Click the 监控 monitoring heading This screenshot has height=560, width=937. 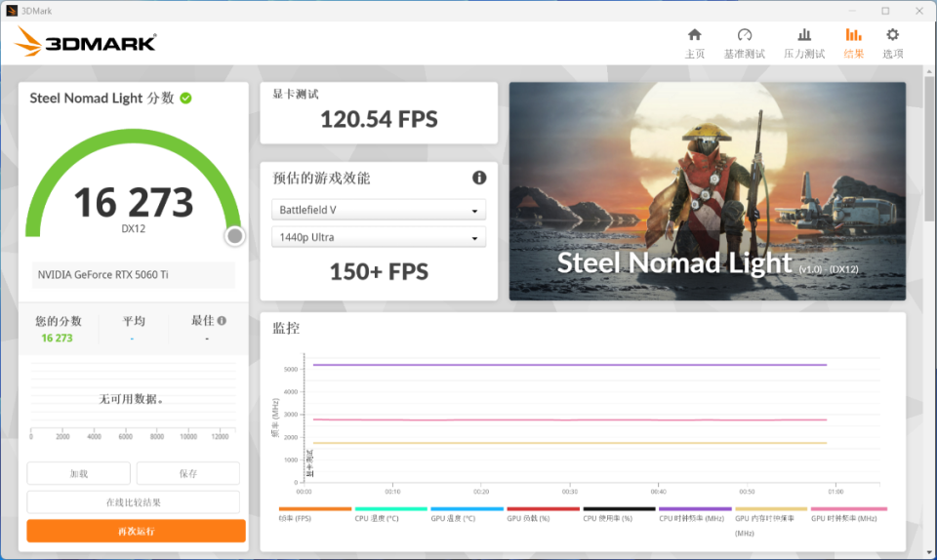[x=286, y=328]
